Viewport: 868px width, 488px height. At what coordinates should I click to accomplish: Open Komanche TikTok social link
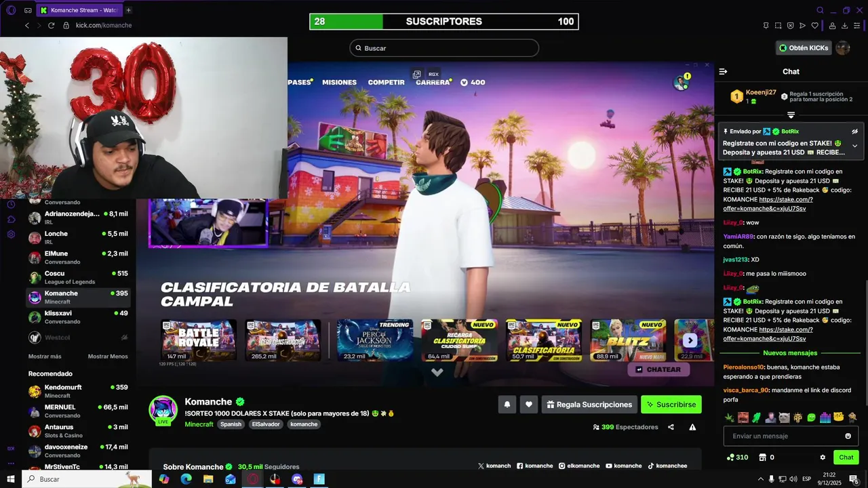(x=667, y=466)
